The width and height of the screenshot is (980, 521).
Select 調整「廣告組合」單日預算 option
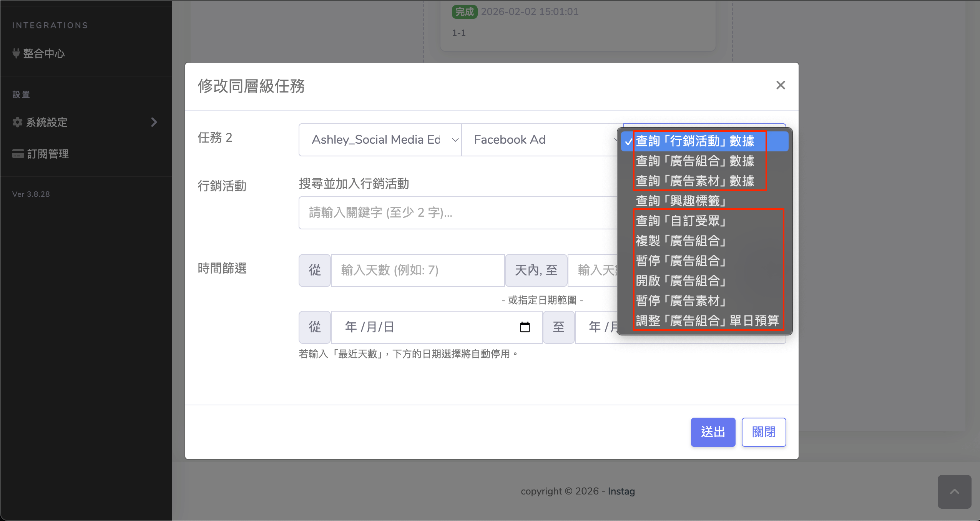pyautogui.click(x=707, y=321)
